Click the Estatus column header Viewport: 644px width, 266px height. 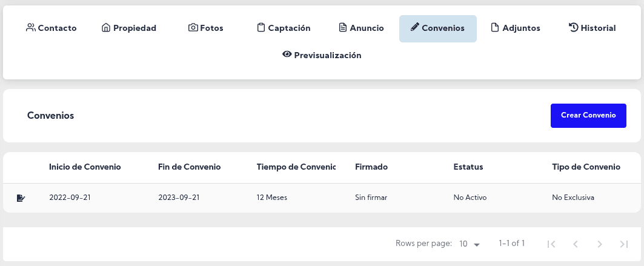point(468,167)
